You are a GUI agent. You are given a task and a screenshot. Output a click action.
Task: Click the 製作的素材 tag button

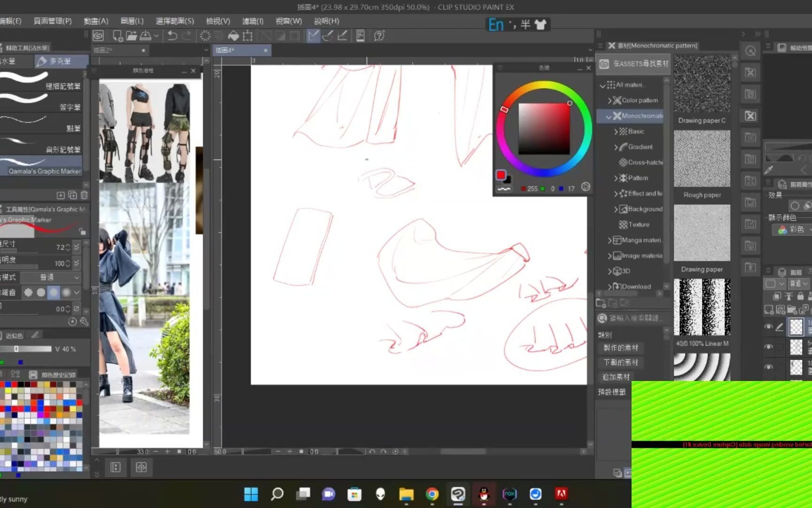click(x=621, y=348)
